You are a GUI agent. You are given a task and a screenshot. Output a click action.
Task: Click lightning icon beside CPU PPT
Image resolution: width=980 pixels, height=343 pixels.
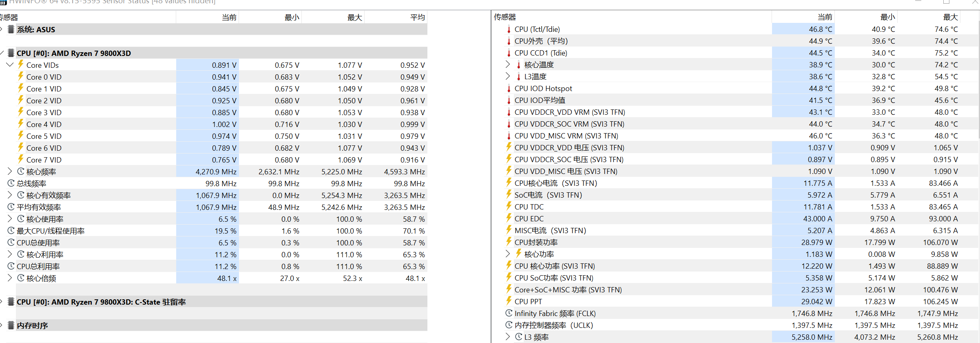pos(509,301)
